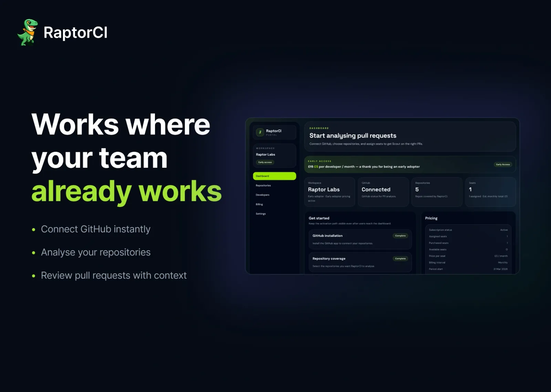Click Complete badge on Repository coverage

pyautogui.click(x=400, y=259)
